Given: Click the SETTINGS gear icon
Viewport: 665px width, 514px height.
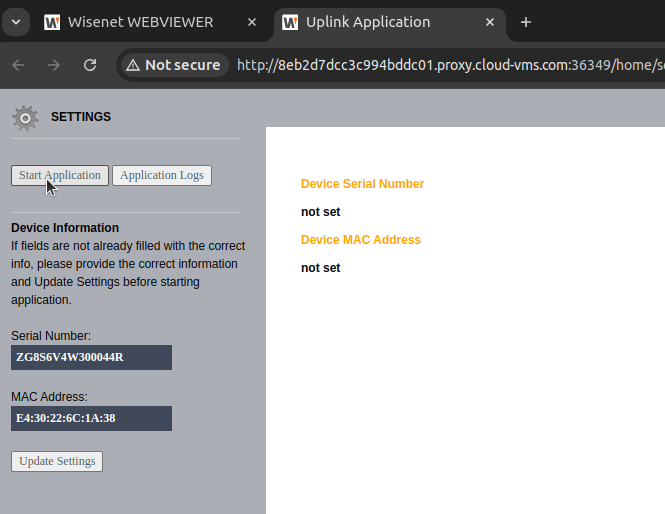Looking at the screenshot, I should click(25, 117).
